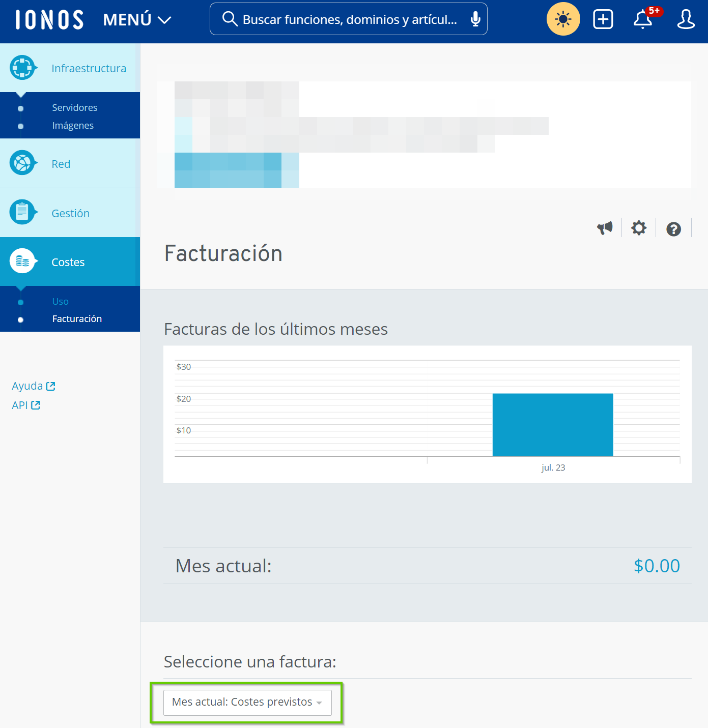Go to Imágenes
Viewport: 708px width, 728px height.
(x=73, y=125)
